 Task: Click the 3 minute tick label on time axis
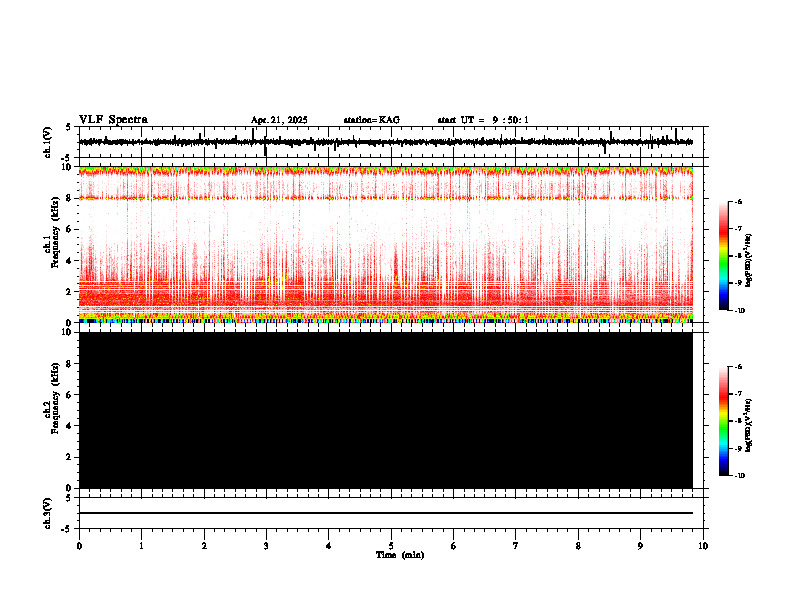(x=266, y=546)
